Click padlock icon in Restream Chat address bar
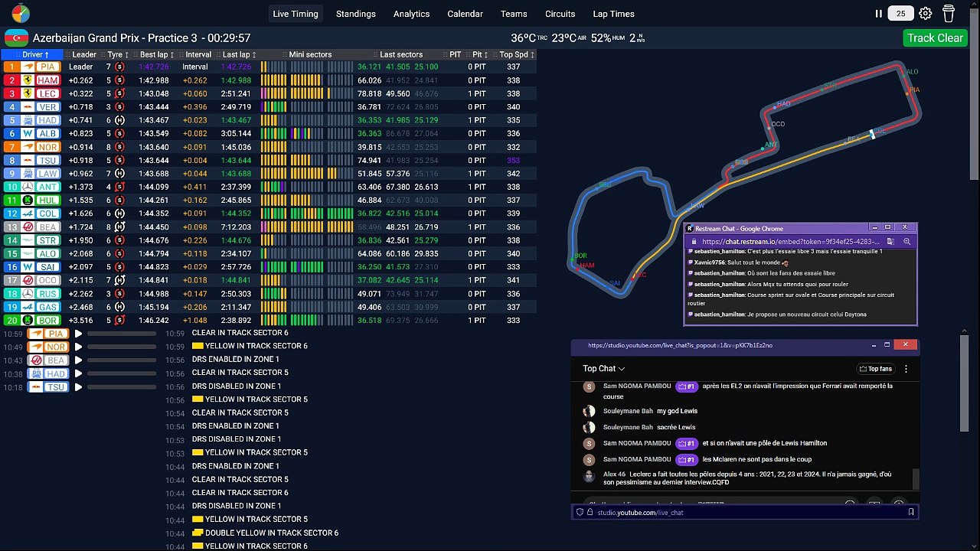The width and height of the screenshot is (980, 551). coord(694,241)
